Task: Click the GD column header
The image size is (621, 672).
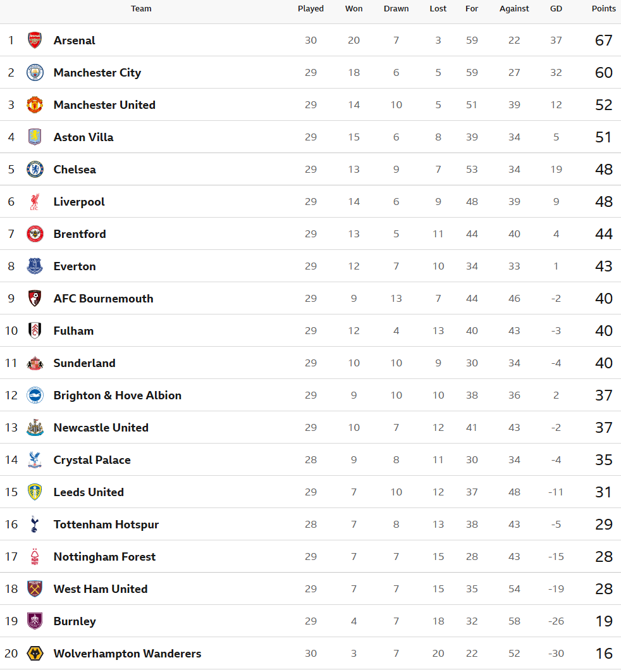Action: (556, 9)
